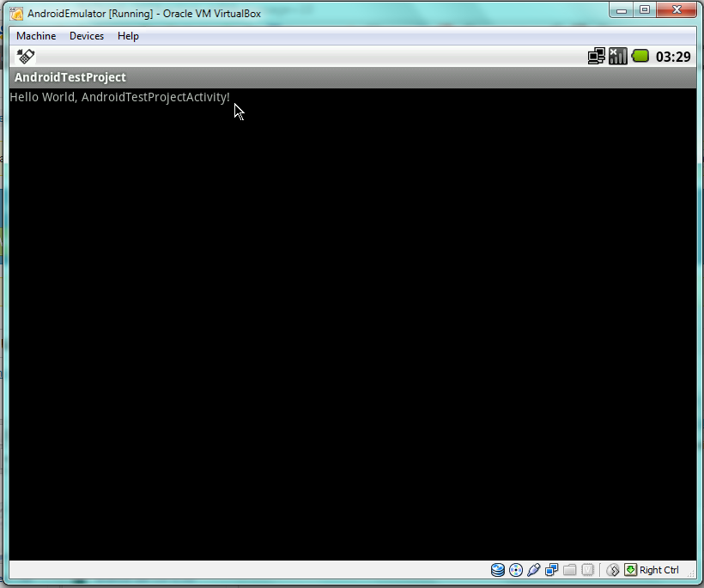Click the keyboard capture green arrow icon
The image size is (704, 588).
pos(630,570)
